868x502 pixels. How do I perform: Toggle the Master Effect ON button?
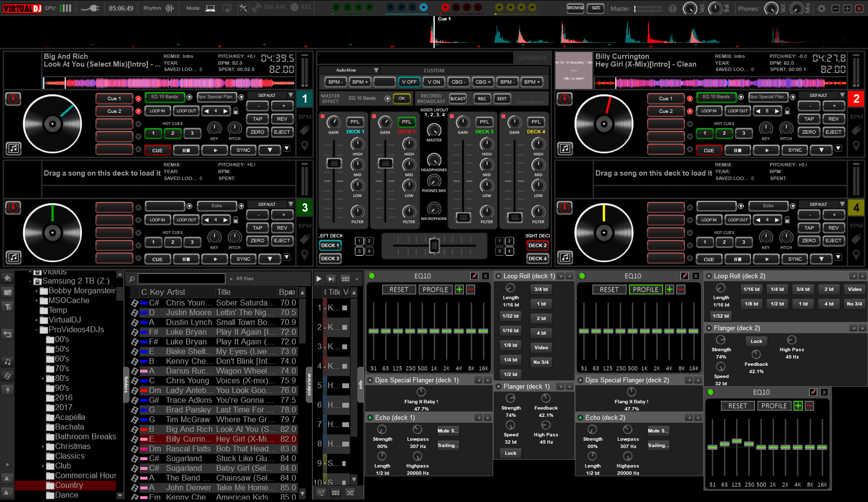[x=402, y=98]
